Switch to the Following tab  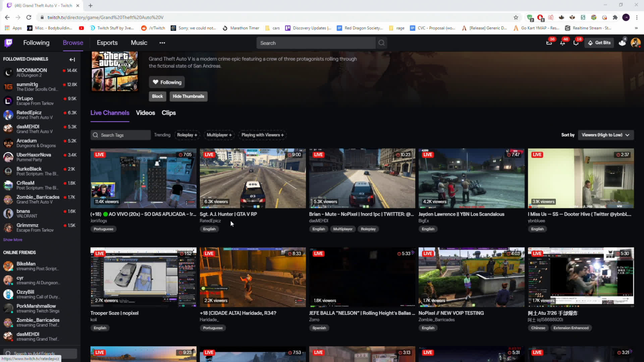click(x=36, y=43)
